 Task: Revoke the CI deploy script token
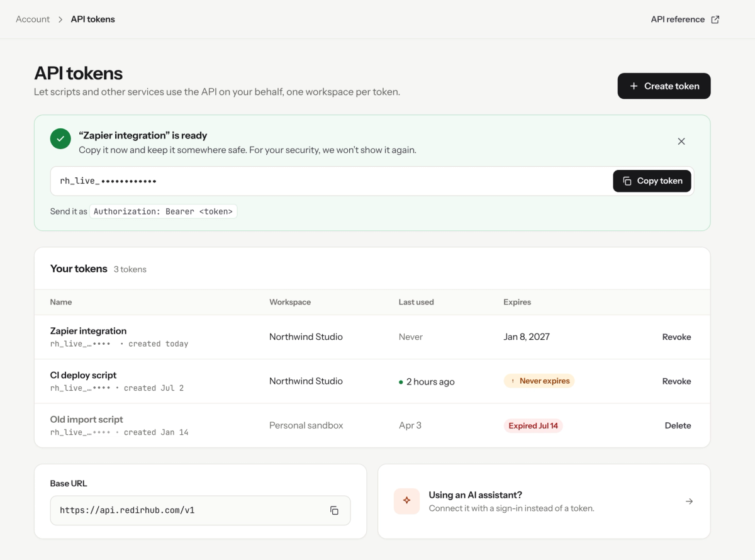point(676,381)
